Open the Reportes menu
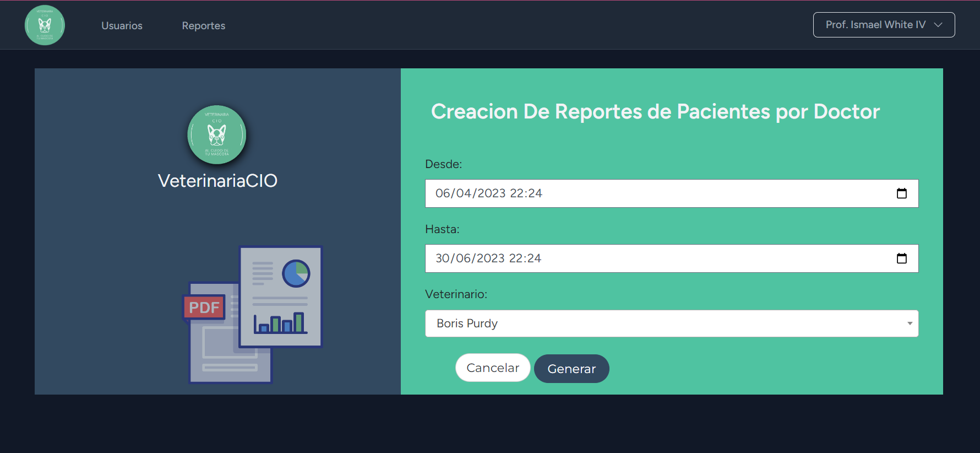The height and width of the screenshot is (453, 980). click(x=203, y=26)
